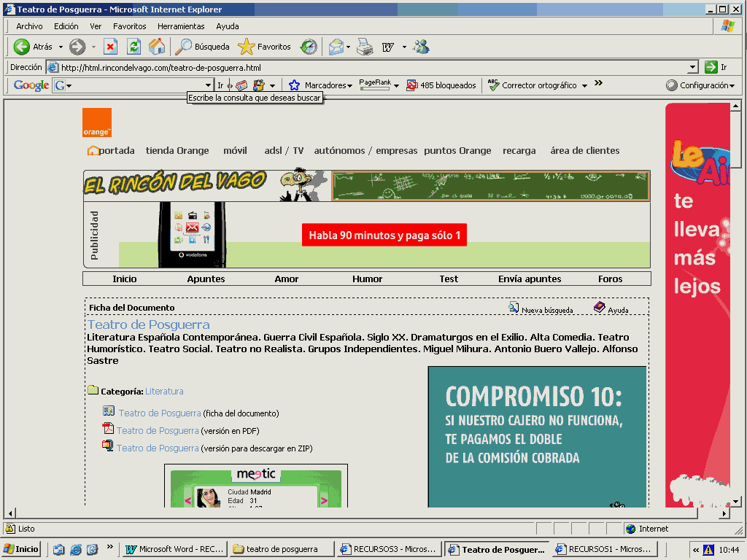This screenshot has width=747, height=560.
Task: Refresh the page with green arrows icon
Action: 134,47
